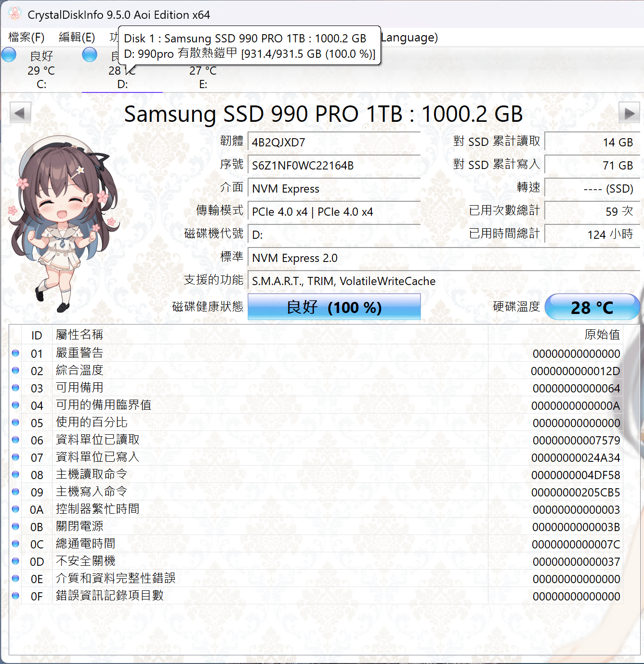
Task: Click the PCIe 4.0 x4 transfer mode field
Action: (334, 212)
